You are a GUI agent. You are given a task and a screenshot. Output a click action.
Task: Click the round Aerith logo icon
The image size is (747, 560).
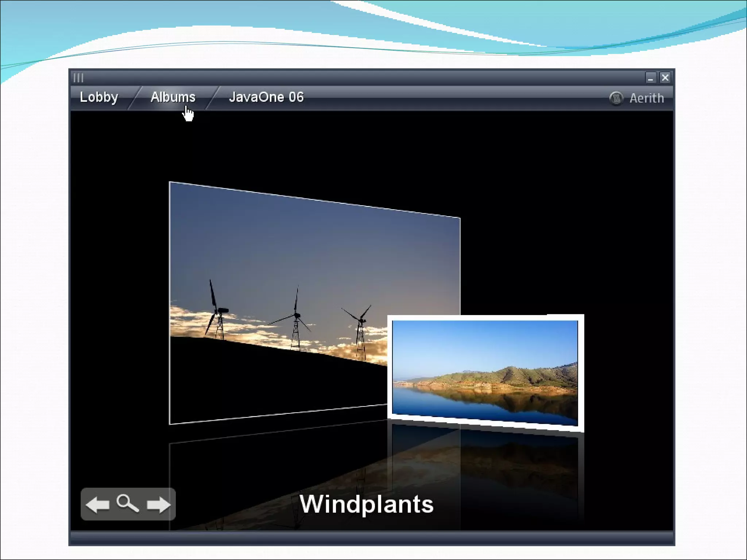pyautogui.click(x=616, y=98)
